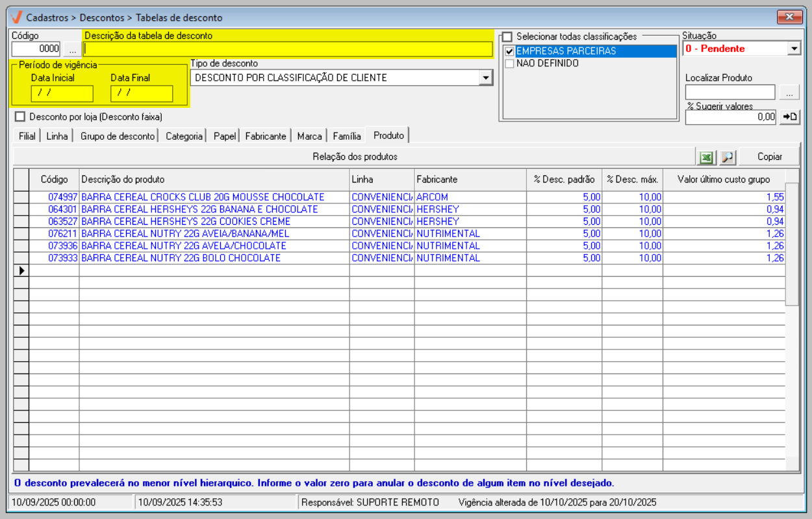The width and height of the screenshot is (812, 519).
Task: Click the magnifier search icon
Action: click(x=727, y=157)
